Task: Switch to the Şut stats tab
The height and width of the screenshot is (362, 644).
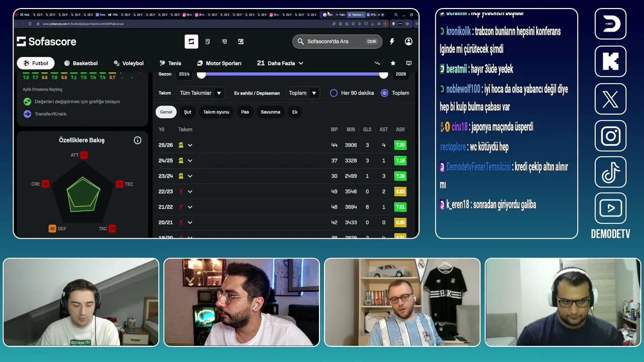Action: coord(188,112)
